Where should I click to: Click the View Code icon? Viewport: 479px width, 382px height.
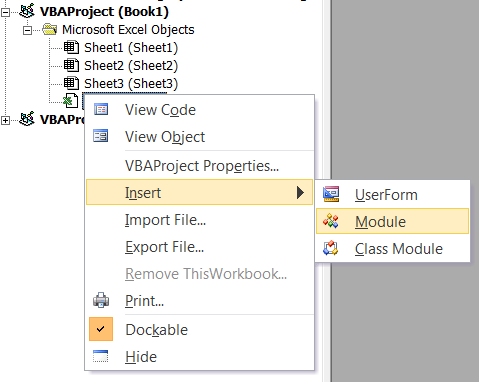coord(101,109)
